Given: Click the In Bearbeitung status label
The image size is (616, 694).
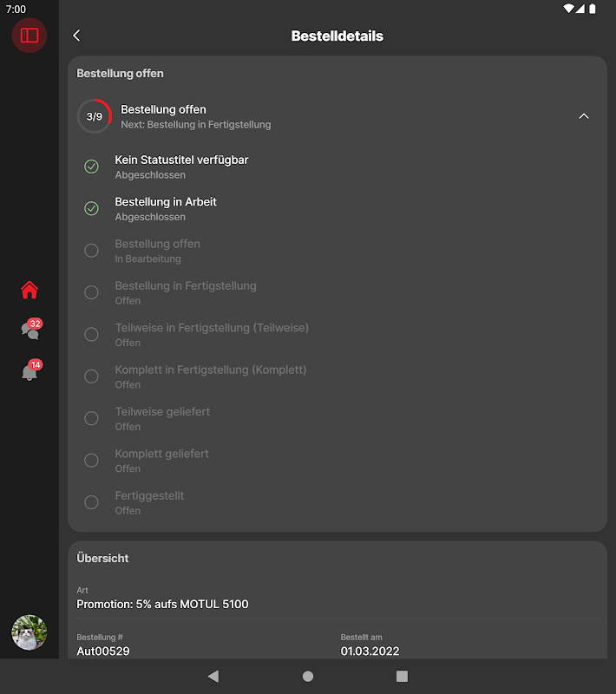Looking at the screenshot, I should click(147, 259).
